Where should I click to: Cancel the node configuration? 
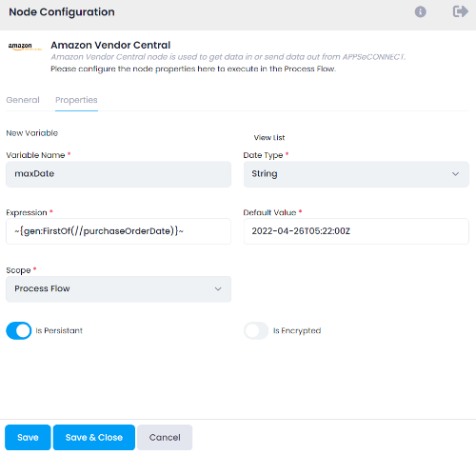[x=165, y=437]
